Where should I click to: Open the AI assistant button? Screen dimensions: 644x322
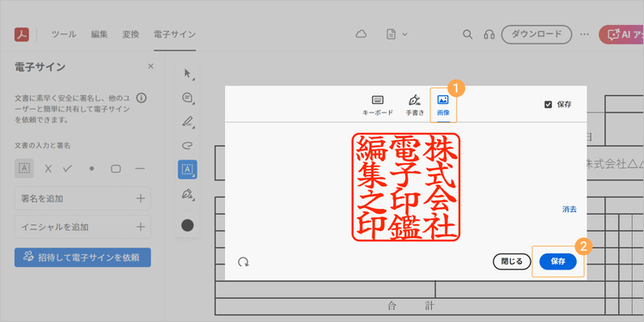point(622,34)
